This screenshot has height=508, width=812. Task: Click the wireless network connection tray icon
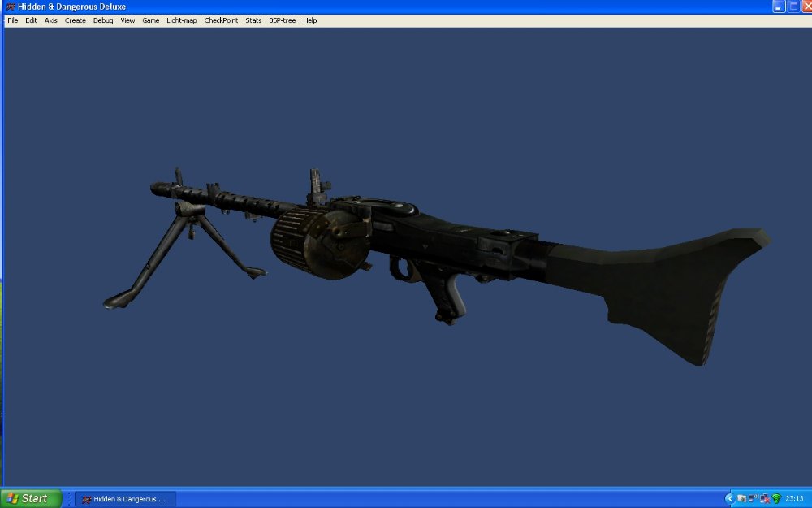click(754, 498)
